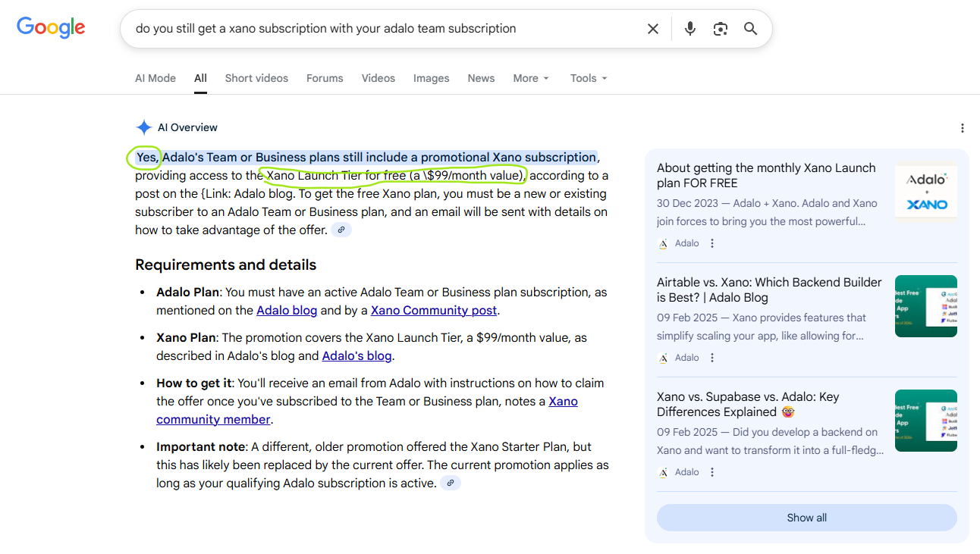Viewport: 980px width, 554px height.
Task: Open options for 'Airtable vs. Xano' result
Action: (x=712, y=358)
